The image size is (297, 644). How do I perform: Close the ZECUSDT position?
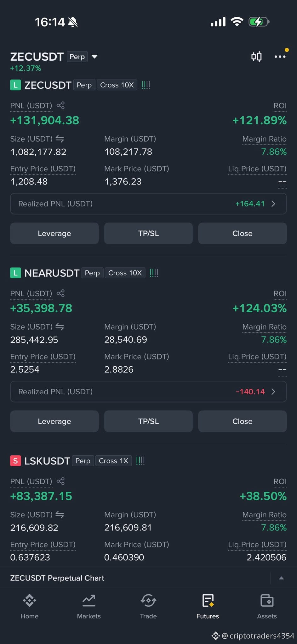242,233
